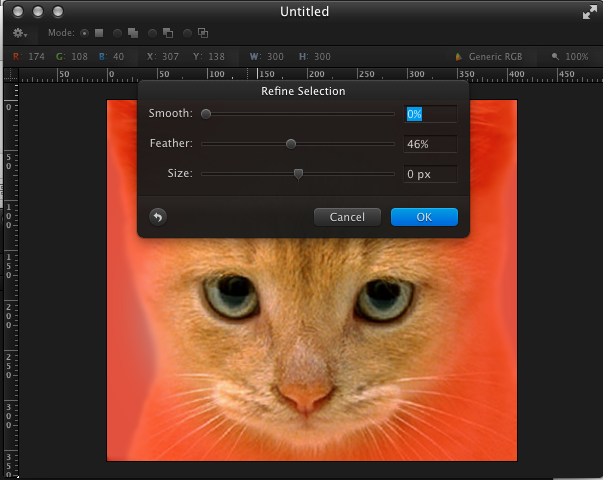Confirm the refinement with OK
This screenshot has height=480, width=603.
pos(424,217)
